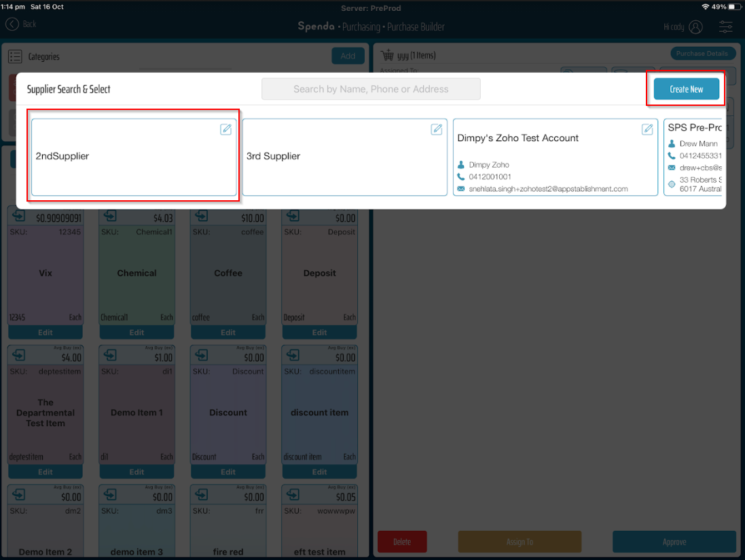Click the phone icon under Dimpy Zoho
745x560 pixels.
461,176
